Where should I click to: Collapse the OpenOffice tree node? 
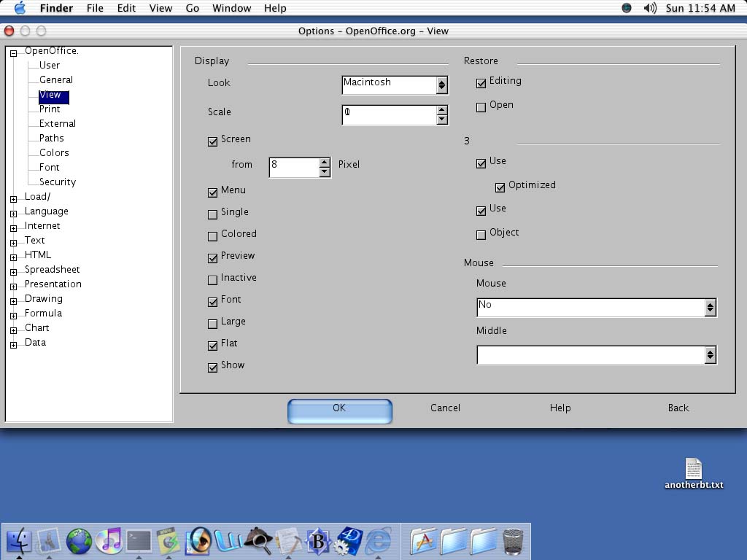[13, 53]
